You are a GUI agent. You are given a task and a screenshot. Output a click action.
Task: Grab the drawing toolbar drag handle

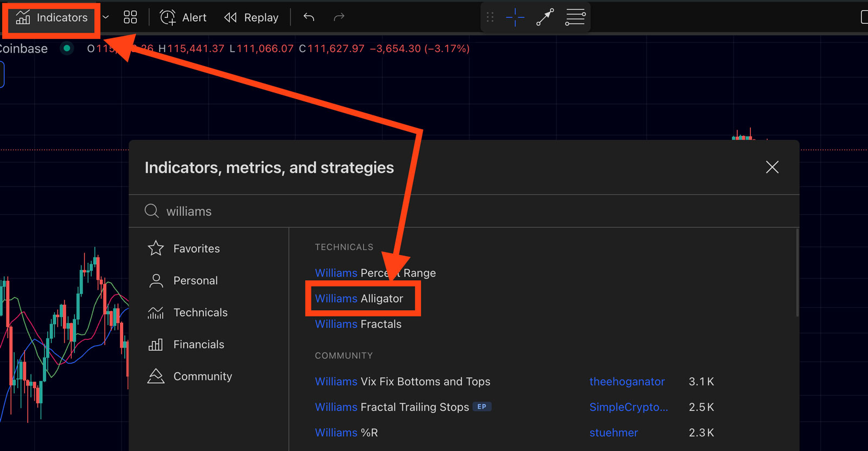click(x=490, y=17)
